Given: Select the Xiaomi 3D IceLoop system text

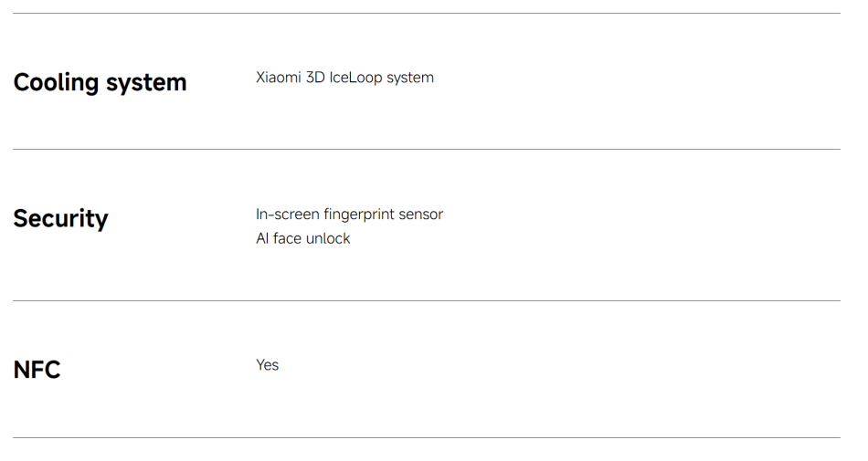Looking at the screenshot, I should [x=344, y=78].
